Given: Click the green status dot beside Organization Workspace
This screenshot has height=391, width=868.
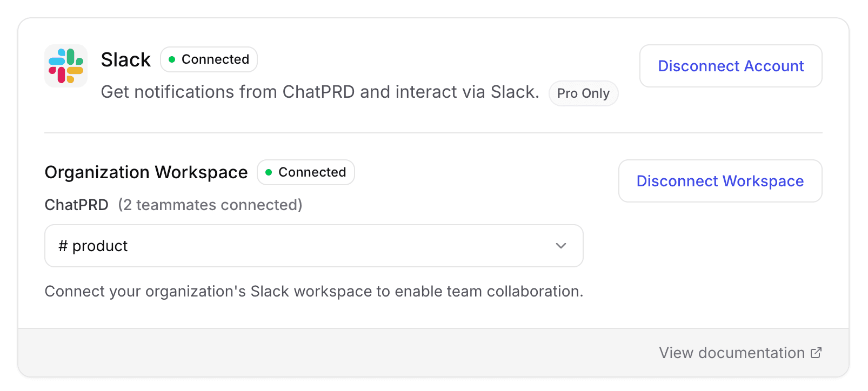Looking at the screenshot, I should pos(269,172).
